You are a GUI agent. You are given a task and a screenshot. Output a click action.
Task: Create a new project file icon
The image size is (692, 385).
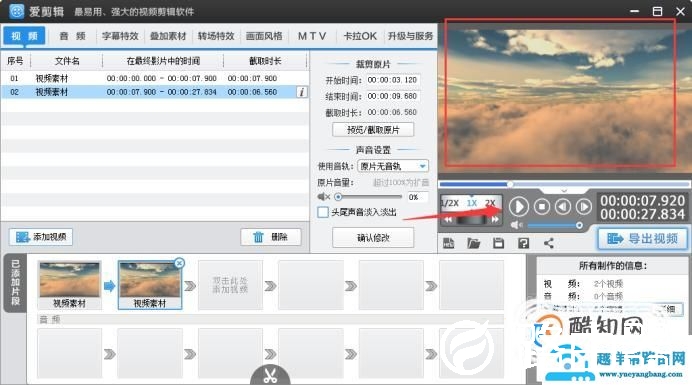(x=448, y=243)
